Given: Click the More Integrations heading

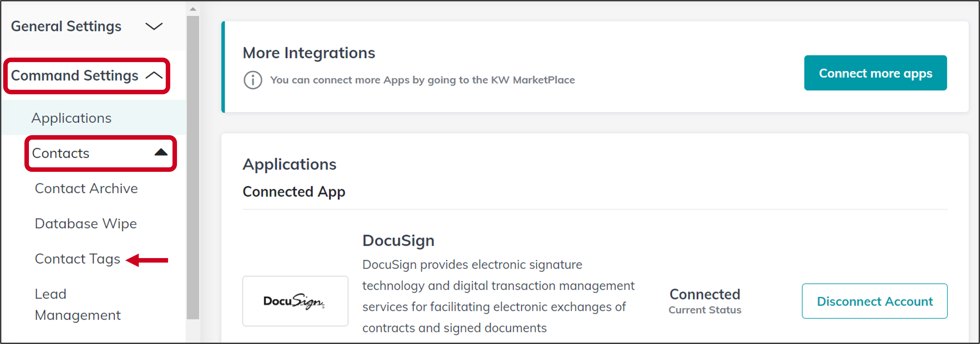Looking at the screenshot, I should pos(309,53).
